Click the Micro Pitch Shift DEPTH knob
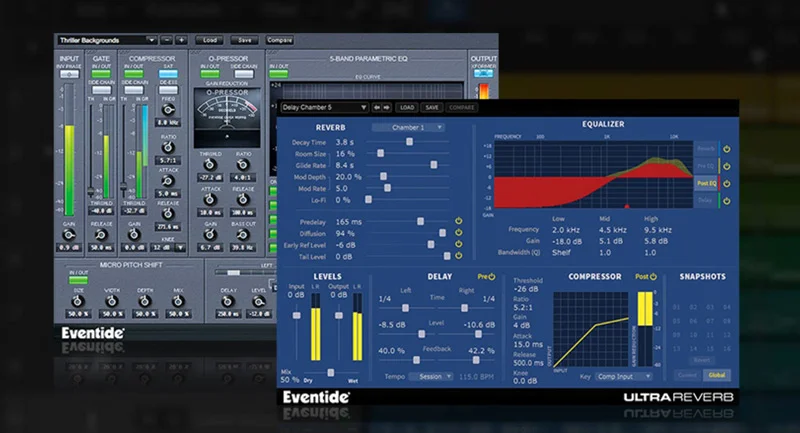This screenshot has height=433, width=800. (145, 301)
